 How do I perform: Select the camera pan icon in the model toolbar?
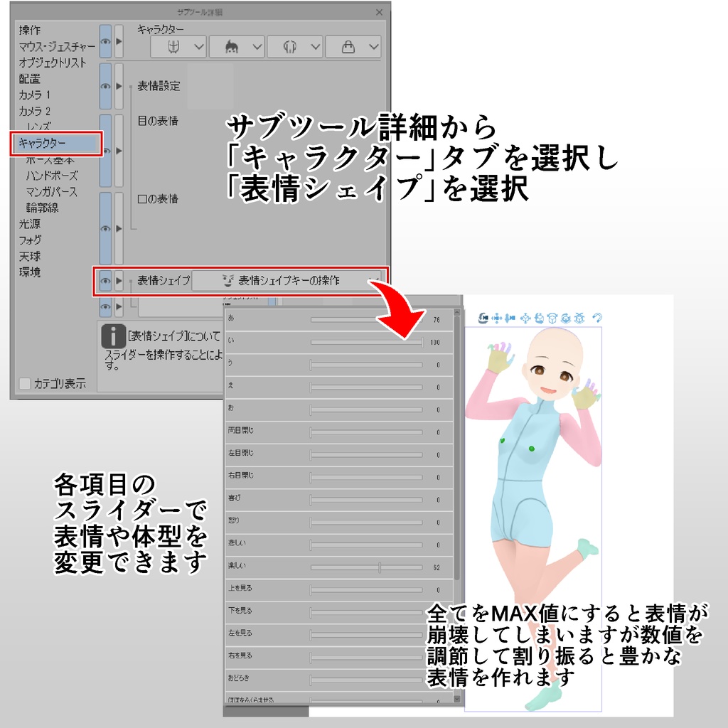pyautogui.click(x=497, y=318)
